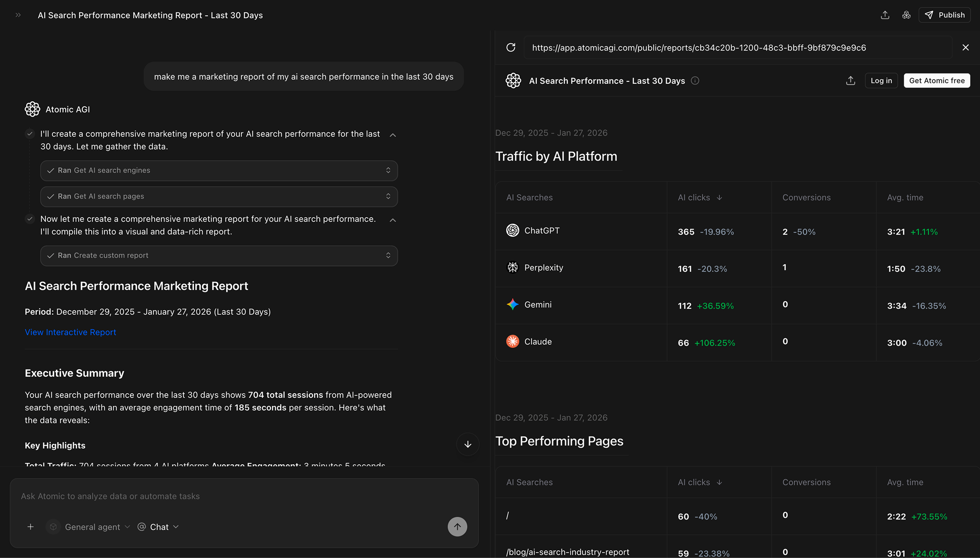
Task: Toggle sorting on Top Performing Pages AI clicks
Action: 719,482
